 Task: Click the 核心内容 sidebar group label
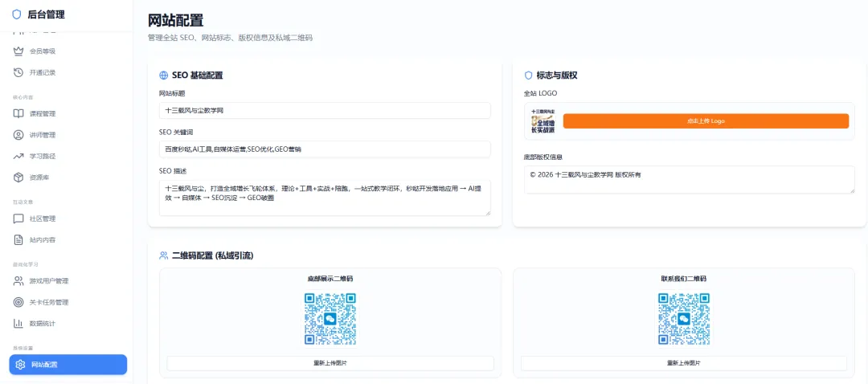[x=23, y=97]
